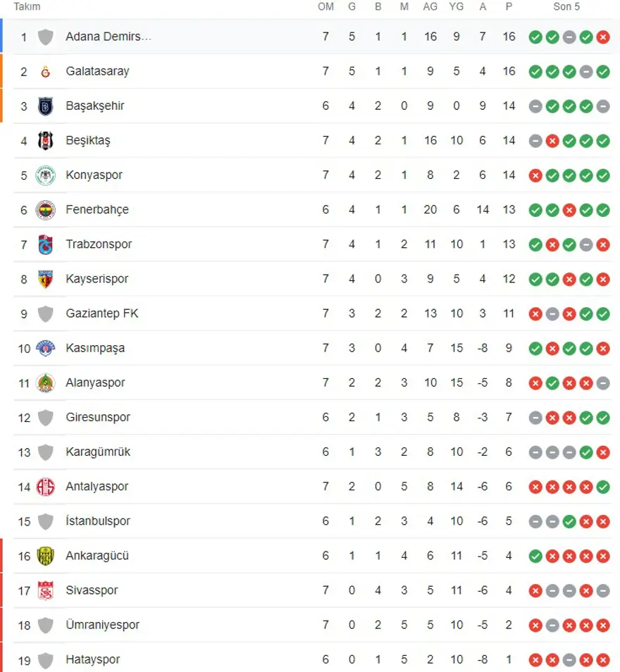Click the Son 5 column header

click(567, 7)
